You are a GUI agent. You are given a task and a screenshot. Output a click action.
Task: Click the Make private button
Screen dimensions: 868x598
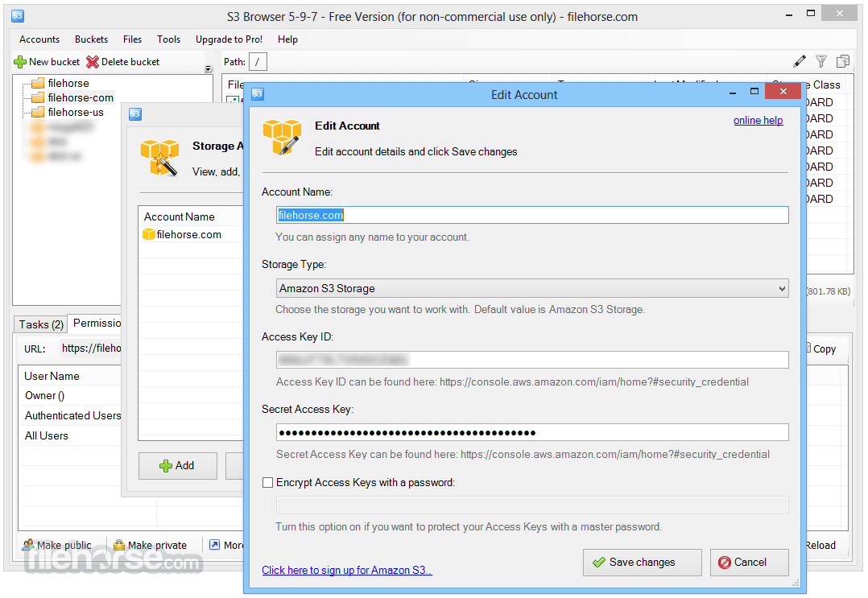pyautogui.click(x=150, y=546)
